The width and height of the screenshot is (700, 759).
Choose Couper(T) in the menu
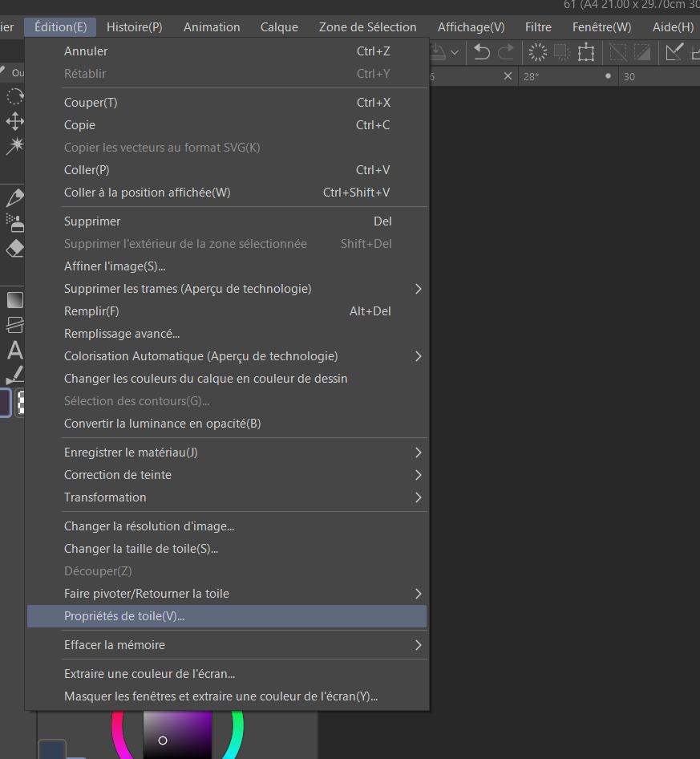click(x=227, y=103)
